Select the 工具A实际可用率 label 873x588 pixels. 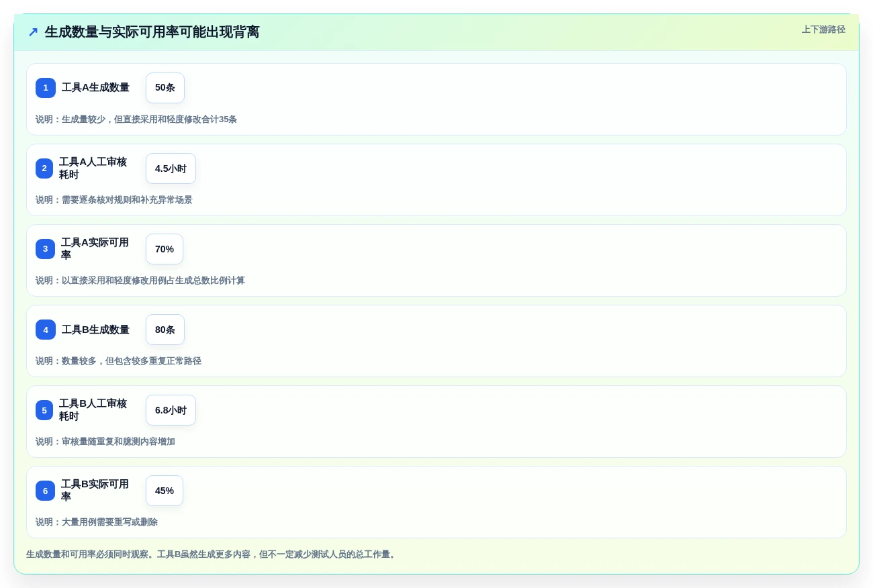[x=95, y=249]
